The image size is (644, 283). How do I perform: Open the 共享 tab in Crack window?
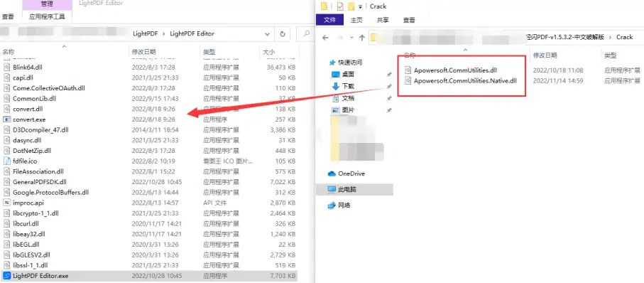(383, 20)
